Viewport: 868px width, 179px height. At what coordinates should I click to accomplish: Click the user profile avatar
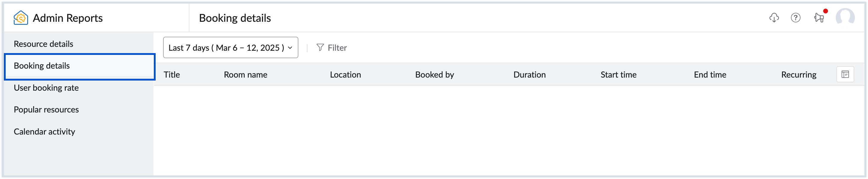click(845, 17)
